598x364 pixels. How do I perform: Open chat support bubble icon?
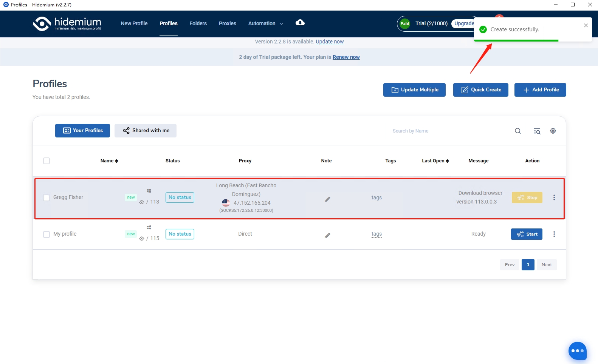pos(577,351)
